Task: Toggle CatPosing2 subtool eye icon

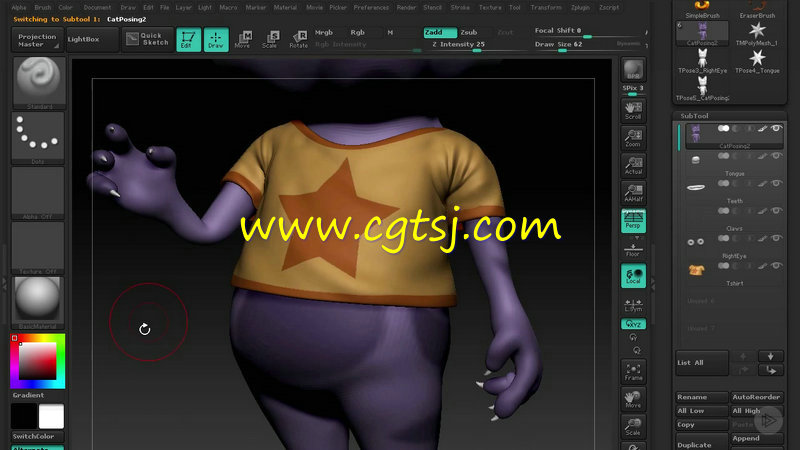Action: [x=776, y=129]
